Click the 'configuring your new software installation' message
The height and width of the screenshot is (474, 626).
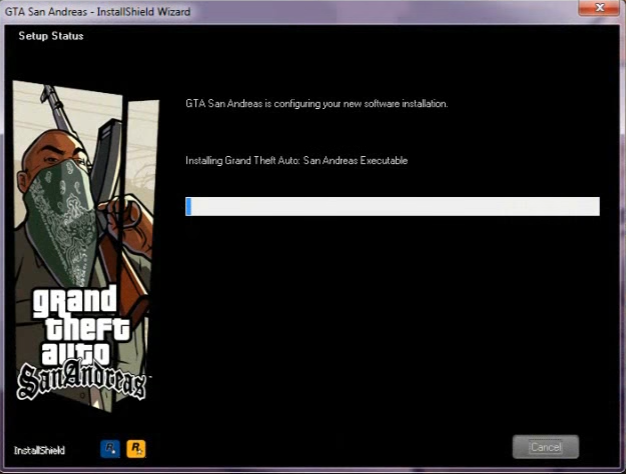point(317,104)
